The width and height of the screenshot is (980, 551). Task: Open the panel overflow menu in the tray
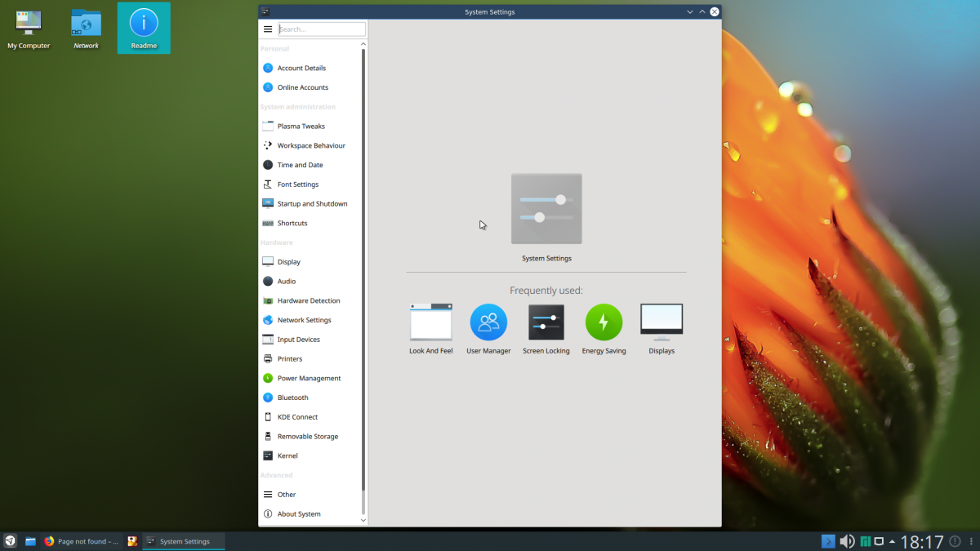tap(970, 540)
